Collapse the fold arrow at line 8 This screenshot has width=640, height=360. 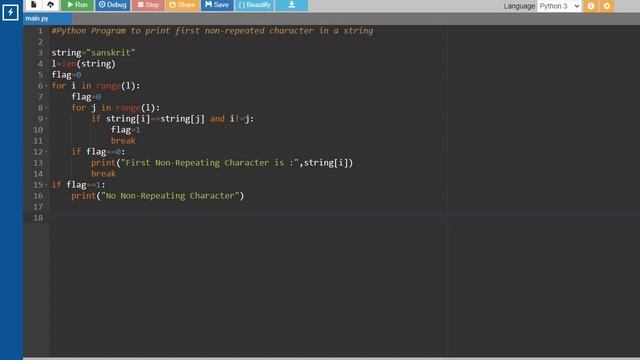pyautogui.click(x=46, y=108)
